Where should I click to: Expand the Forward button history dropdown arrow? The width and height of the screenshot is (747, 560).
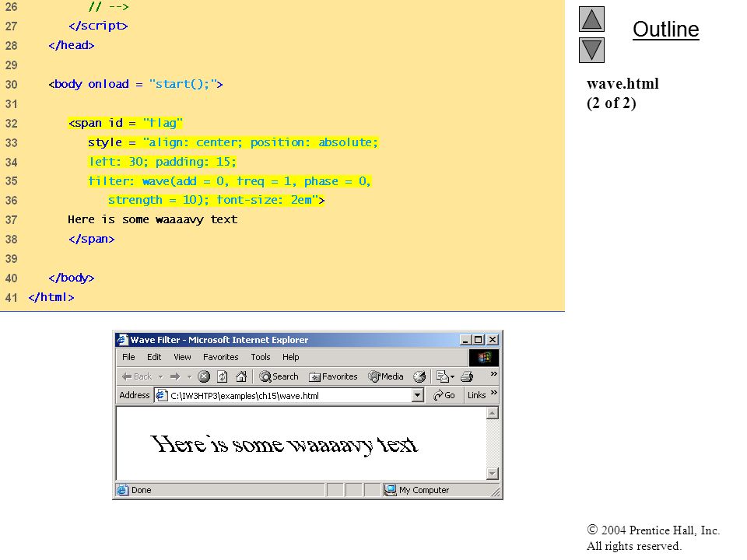tap(189, 376)
